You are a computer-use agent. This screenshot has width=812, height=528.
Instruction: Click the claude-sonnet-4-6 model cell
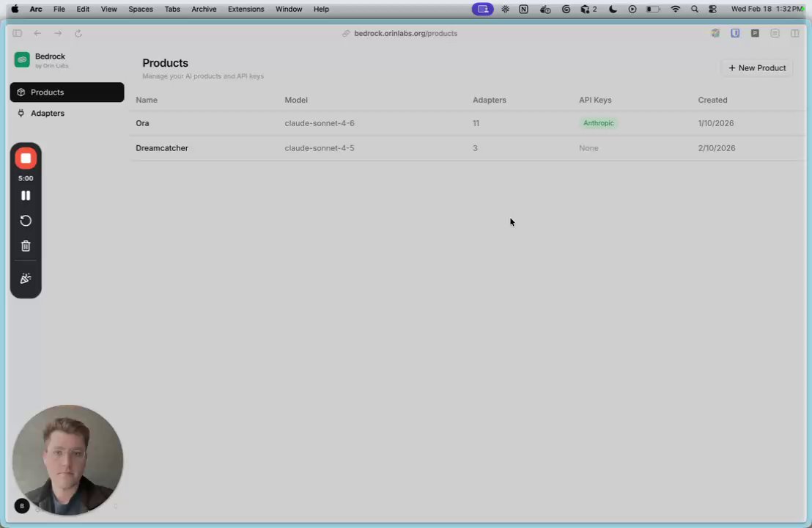[x=320, y=123]
